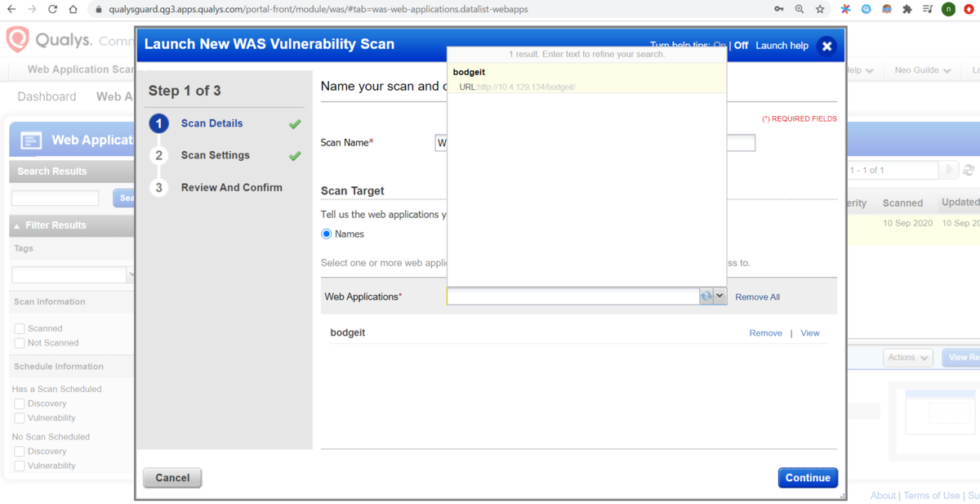Click the Continue button
Image resolution: width=980 pixels, height=504 pixels.
coord(808,478)
